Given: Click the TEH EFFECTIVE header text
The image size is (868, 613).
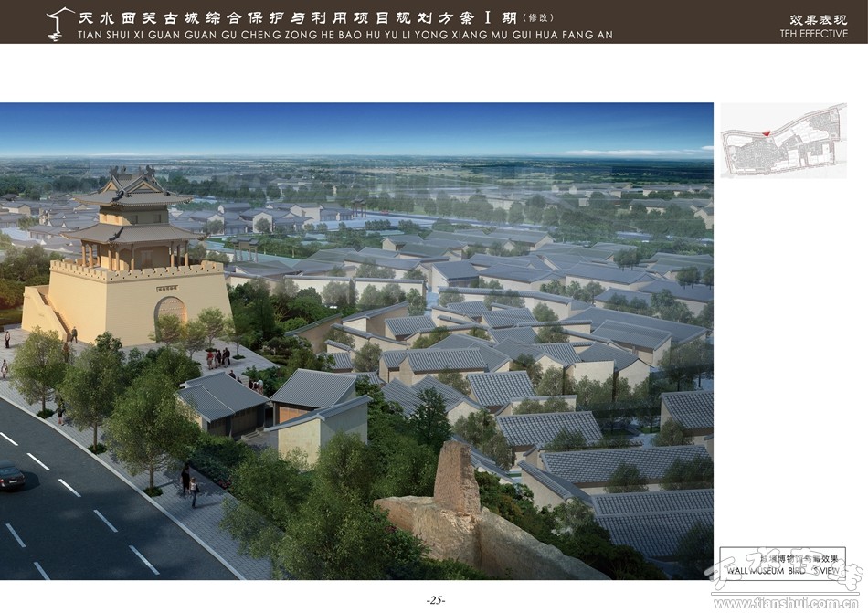Looking at the screenshot, I should pos(813,34).
